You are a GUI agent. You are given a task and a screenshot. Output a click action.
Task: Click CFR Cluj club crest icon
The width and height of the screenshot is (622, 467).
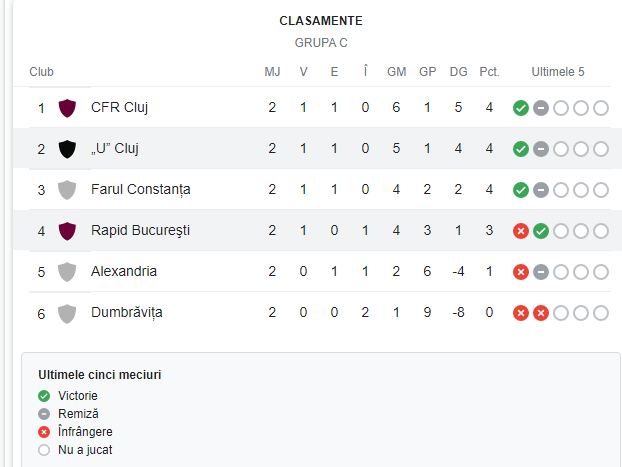pos(68,108)
